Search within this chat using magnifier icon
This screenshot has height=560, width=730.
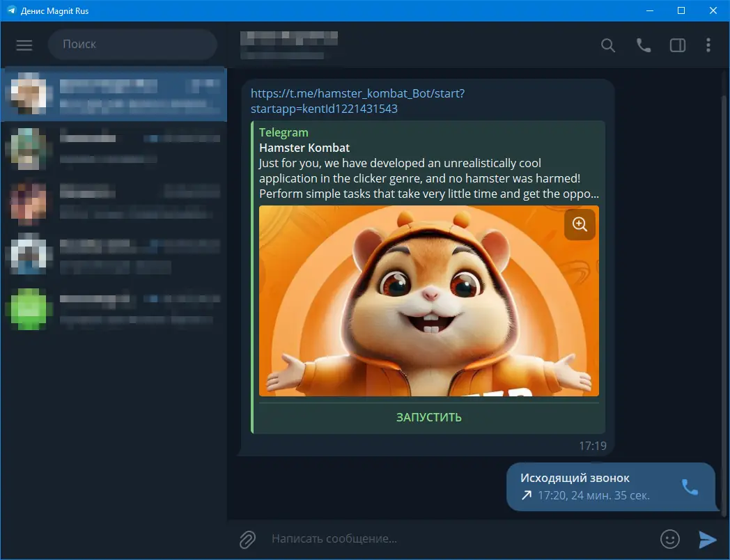click(x=607, y=45)
